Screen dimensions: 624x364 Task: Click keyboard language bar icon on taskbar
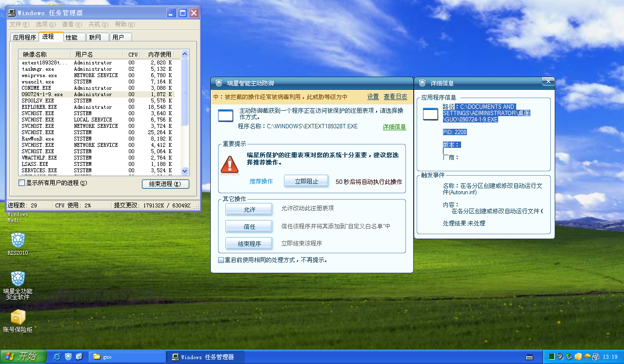[x=529, y=357]
